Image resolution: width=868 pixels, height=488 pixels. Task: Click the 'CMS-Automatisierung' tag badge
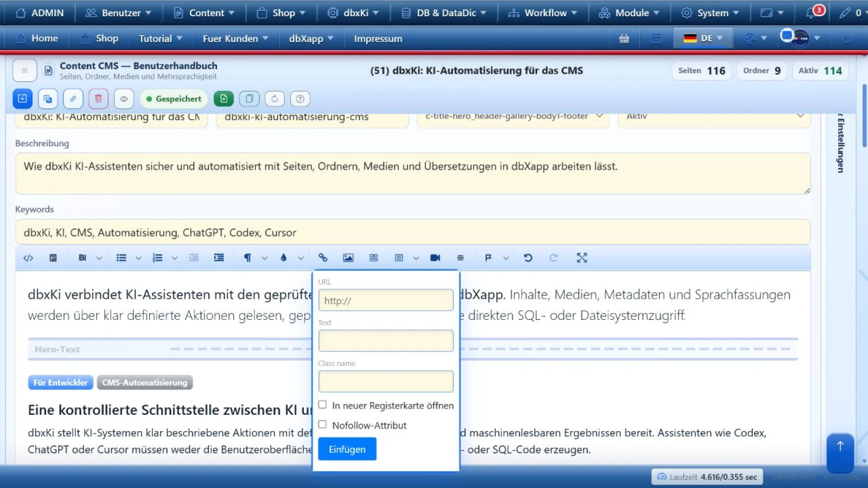145,382
